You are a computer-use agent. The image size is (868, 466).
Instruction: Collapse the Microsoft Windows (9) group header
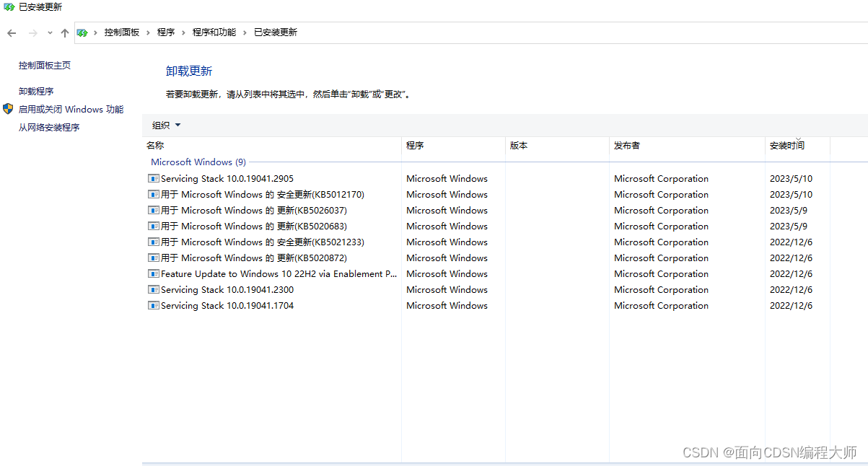point(198,162)
